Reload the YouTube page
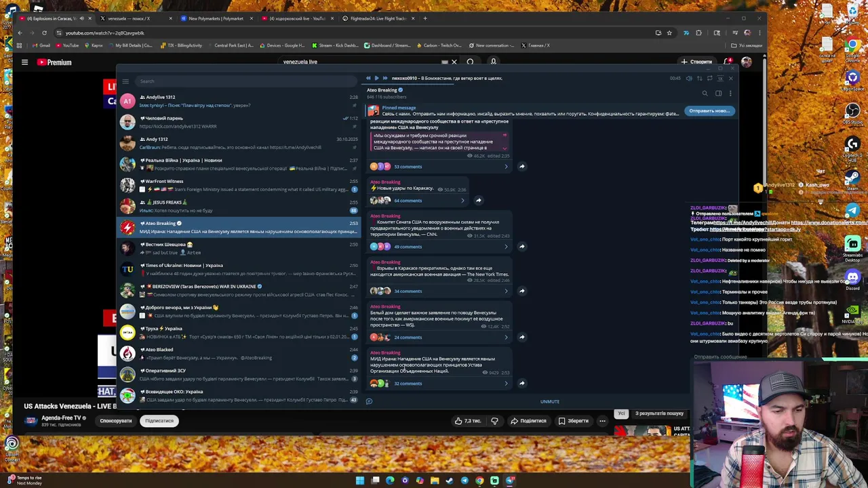This screenshot has width=868, height=488. (x=44, y=33)
